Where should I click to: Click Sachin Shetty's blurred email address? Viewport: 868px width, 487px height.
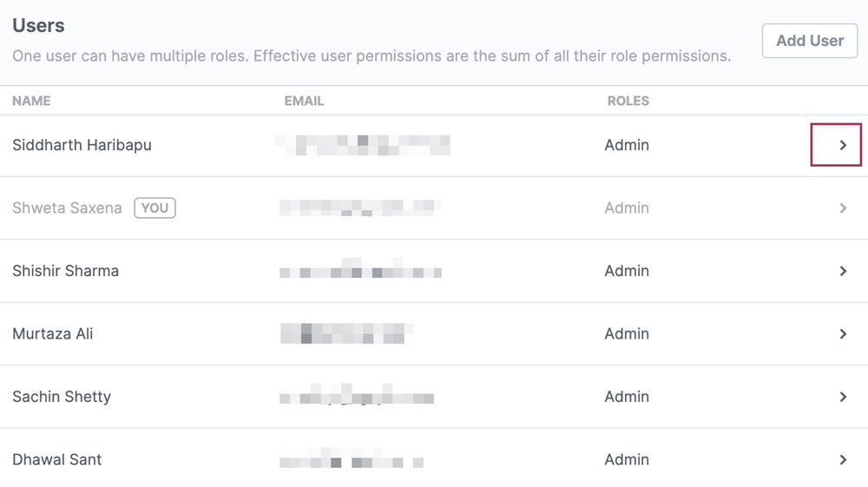(x=357, y=395)
